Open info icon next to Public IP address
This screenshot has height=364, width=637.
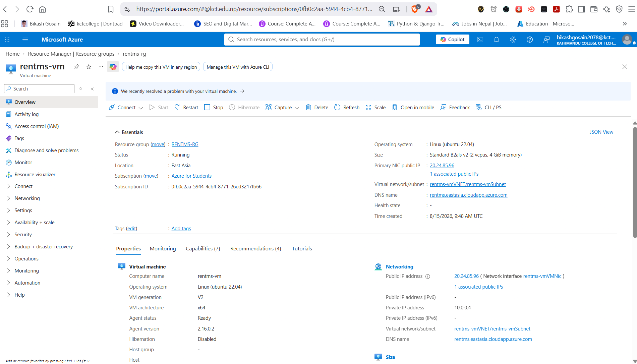tap(428, 277)
